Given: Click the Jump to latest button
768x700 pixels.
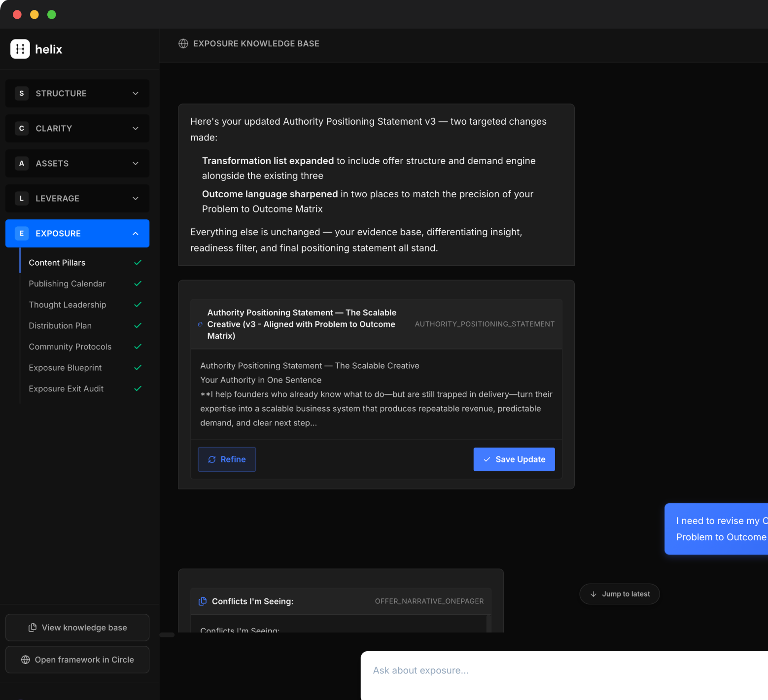Looking at the screenshot, I should [x=620, y=594].
